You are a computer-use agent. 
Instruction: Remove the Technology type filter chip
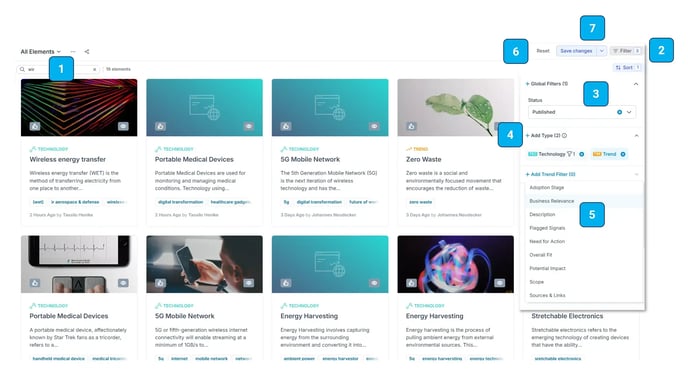point(582,154)
